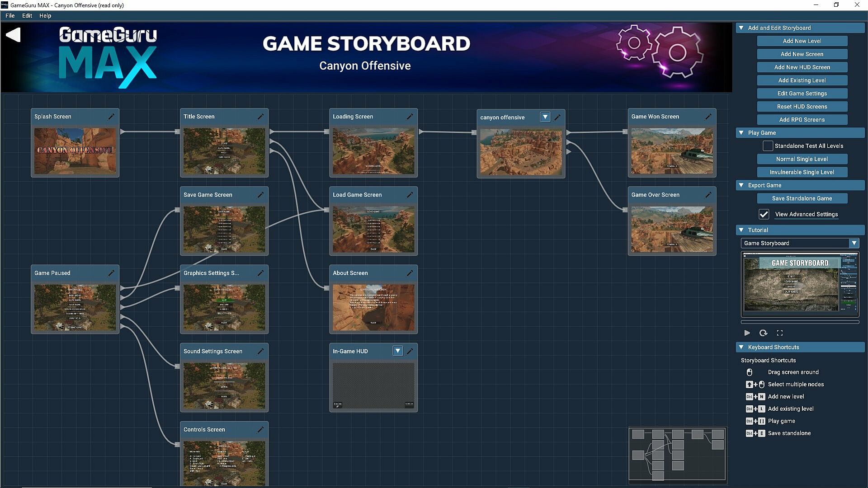Edit the Splash Screen with pencil icon
The width and height of the screenshot is (868, 488).
click(x=111, y=117)
